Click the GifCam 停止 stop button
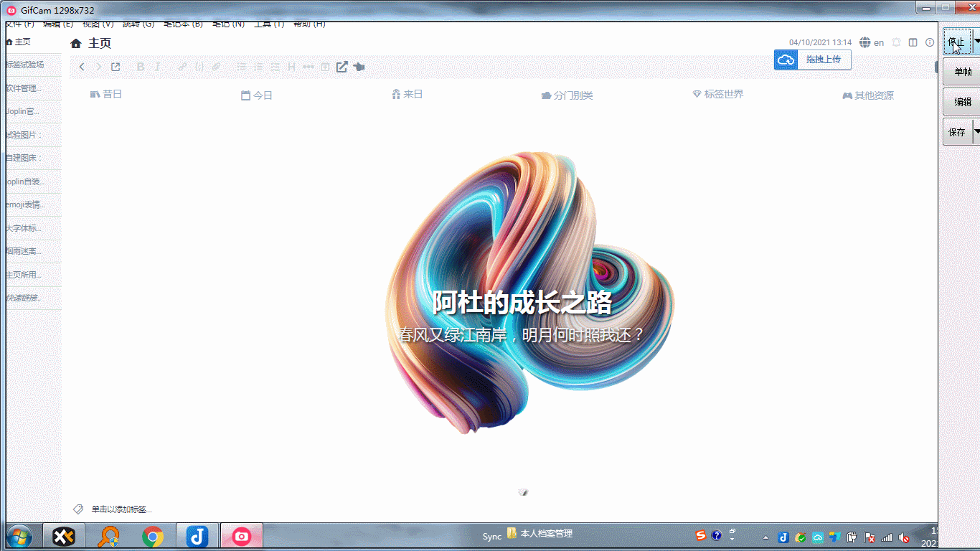This screenshot has height=551, width=980. tap(957, 42)
